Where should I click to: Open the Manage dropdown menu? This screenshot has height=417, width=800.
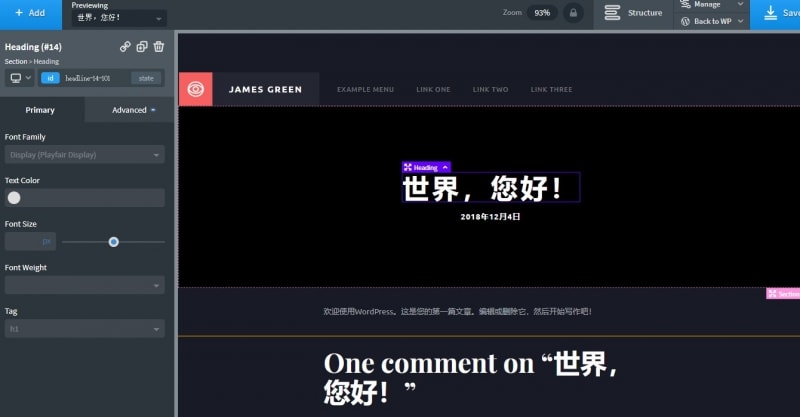pyautogui.click(x=712, y=5)
